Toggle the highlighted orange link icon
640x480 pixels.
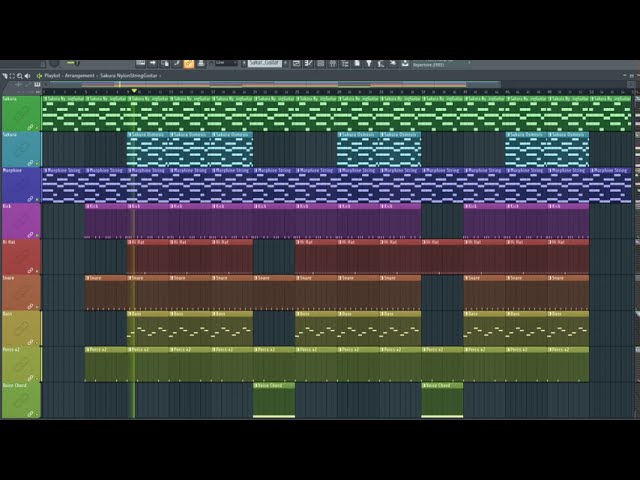[189, 63]
